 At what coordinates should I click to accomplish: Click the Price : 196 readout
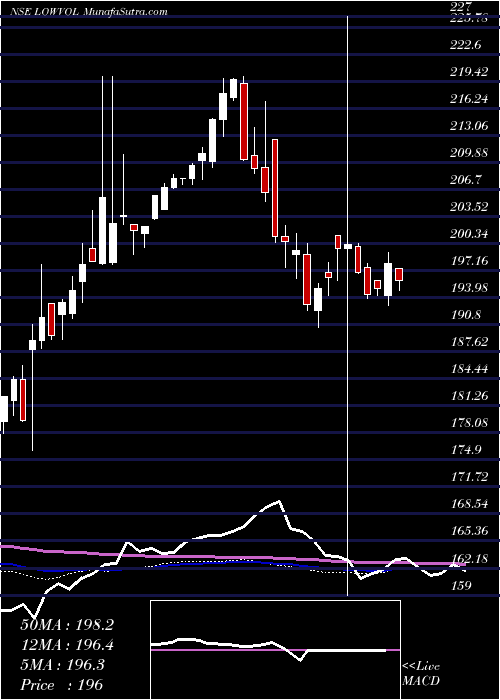pyautogui.click(x=62, y=685)
